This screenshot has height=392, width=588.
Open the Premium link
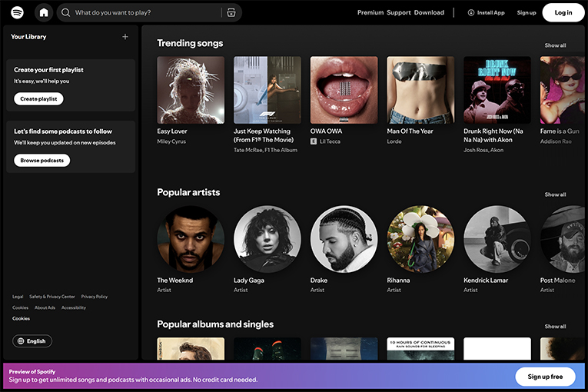(x=370, y=12)
